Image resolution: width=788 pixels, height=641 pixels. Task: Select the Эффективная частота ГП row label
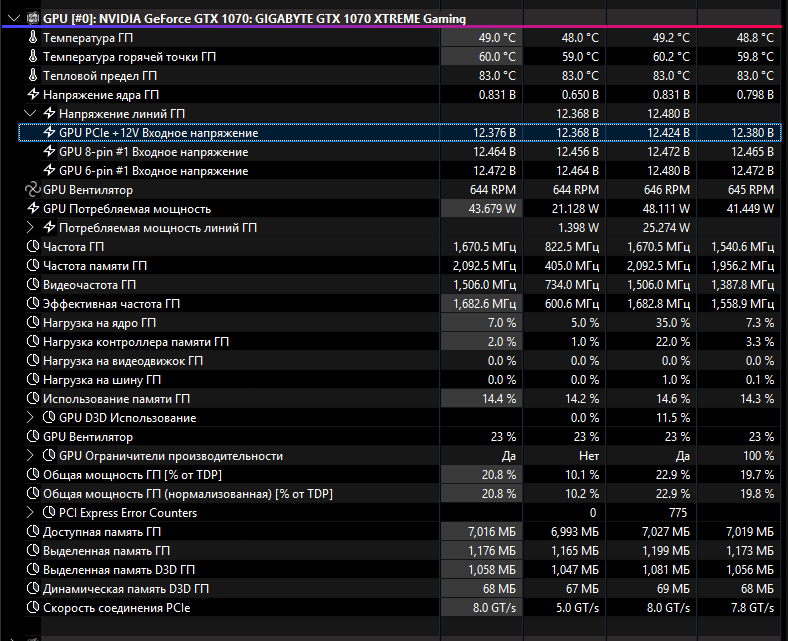coord(112,304)
